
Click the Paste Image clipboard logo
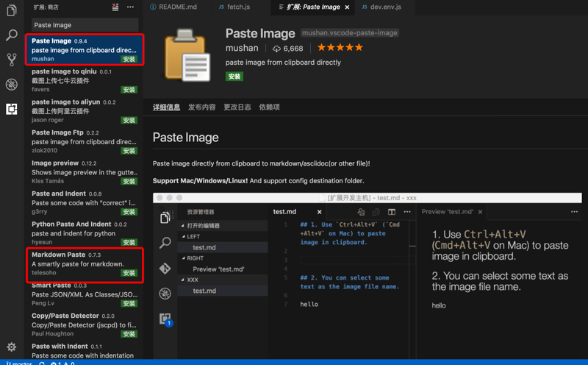pos(187,55)
